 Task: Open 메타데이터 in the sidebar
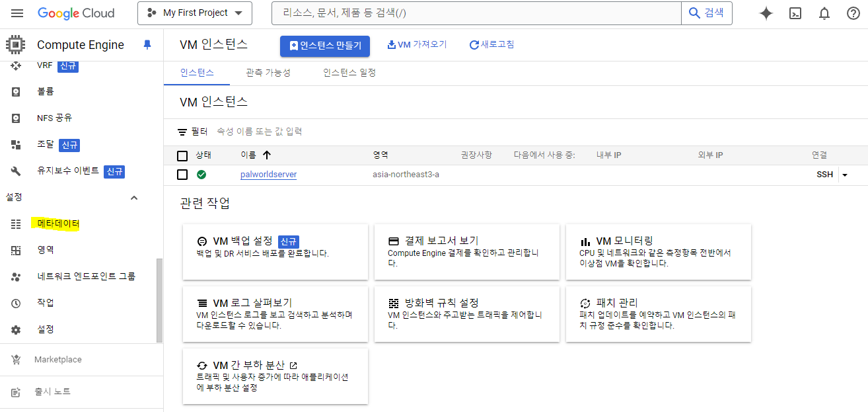(x=58, y=224)
